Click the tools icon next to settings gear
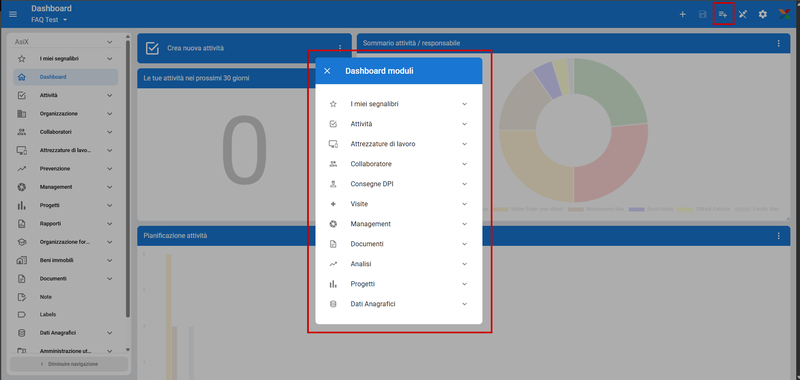800x380 pixels. (743, 14)
